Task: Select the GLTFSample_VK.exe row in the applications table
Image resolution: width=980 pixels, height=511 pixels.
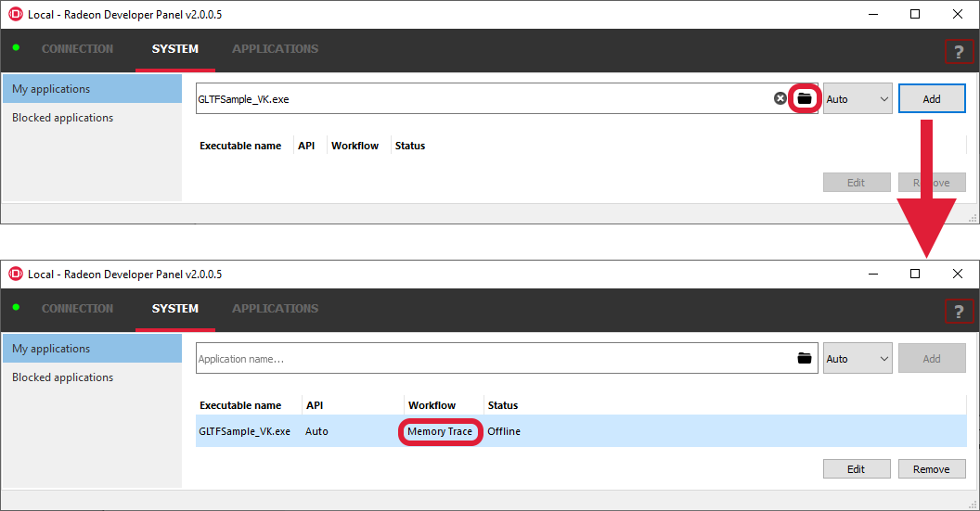Action: coord(245,431)
